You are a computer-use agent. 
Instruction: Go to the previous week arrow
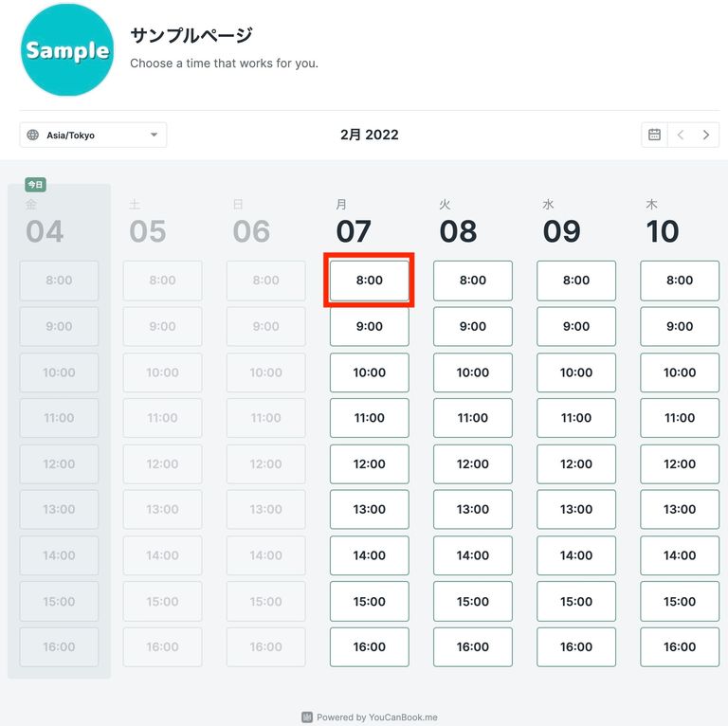click(x=681, y=135)
